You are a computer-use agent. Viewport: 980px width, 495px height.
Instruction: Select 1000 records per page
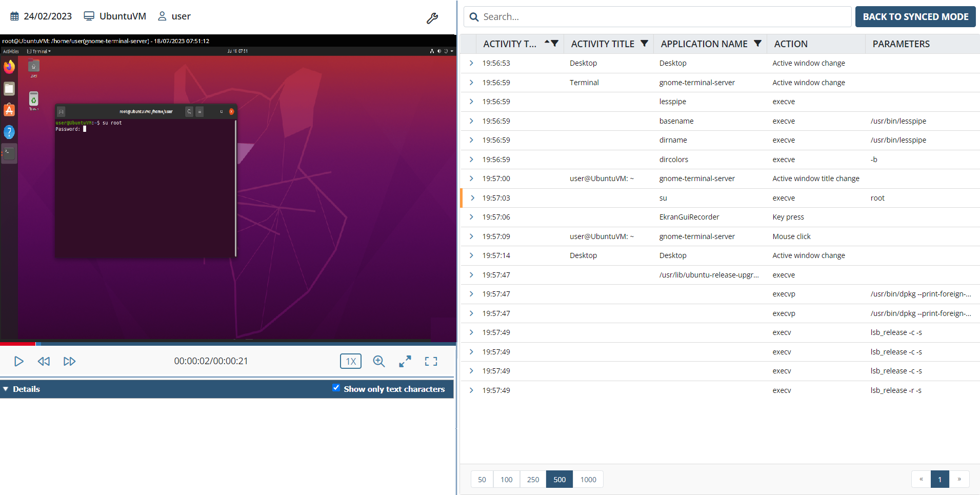[x=588, y=480]
